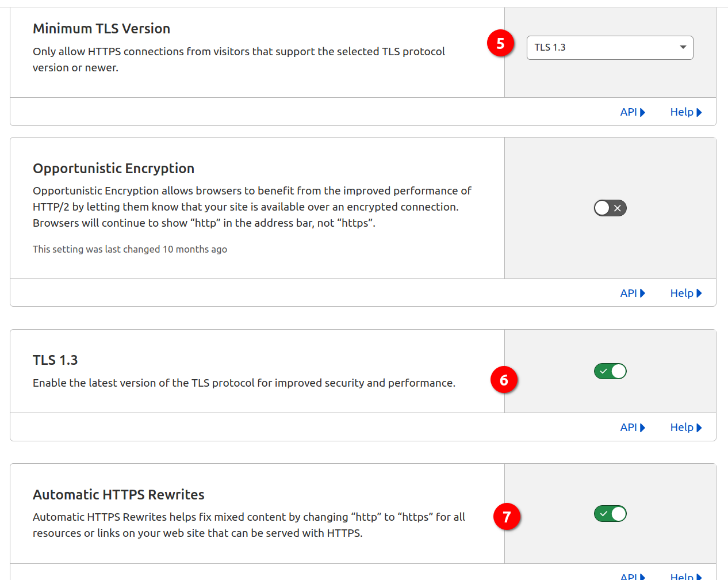Click the X icon on Opportunistic Encryption switch
This screenshot has width=728, height=580.
click(617, 208)
